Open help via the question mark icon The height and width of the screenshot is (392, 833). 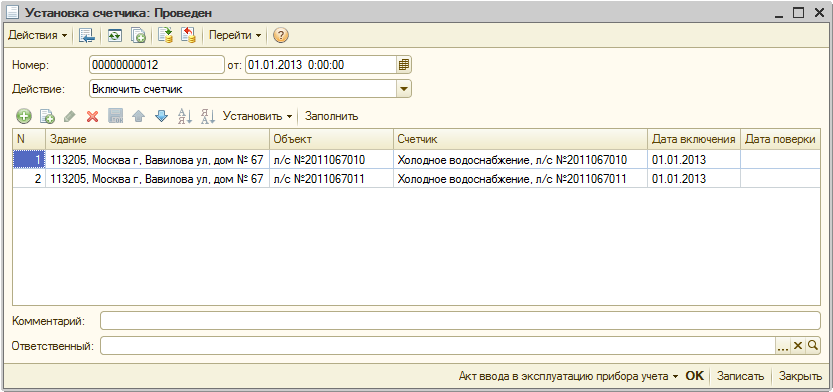(x=280, y=36)
